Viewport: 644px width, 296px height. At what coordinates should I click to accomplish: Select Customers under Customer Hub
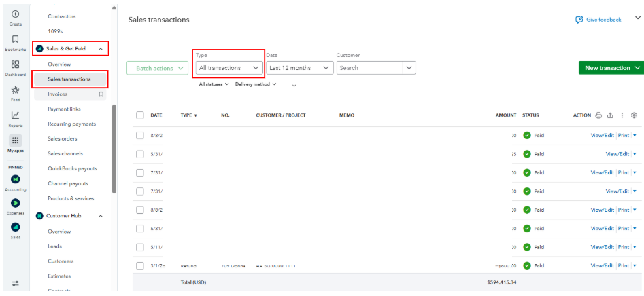tap(61, 261)
